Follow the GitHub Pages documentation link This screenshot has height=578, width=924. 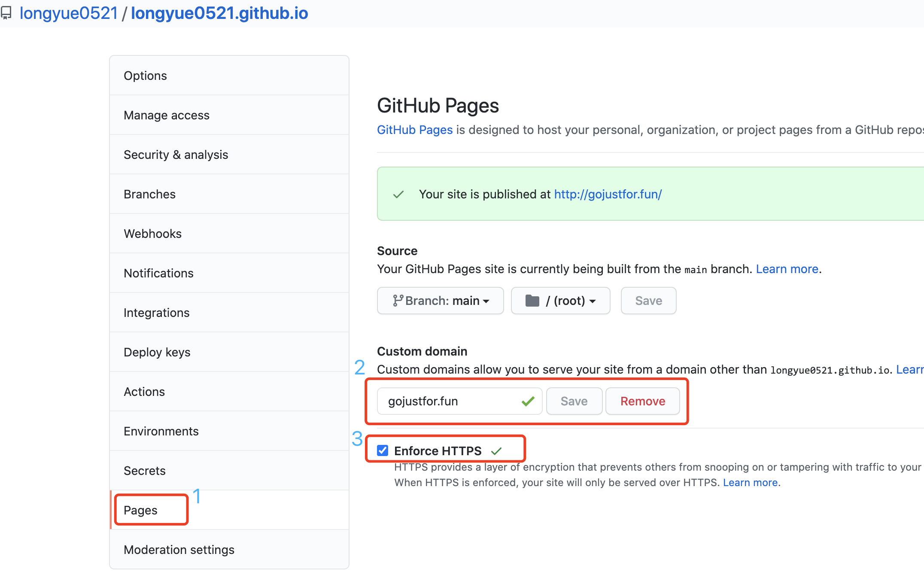pos(415,130)
